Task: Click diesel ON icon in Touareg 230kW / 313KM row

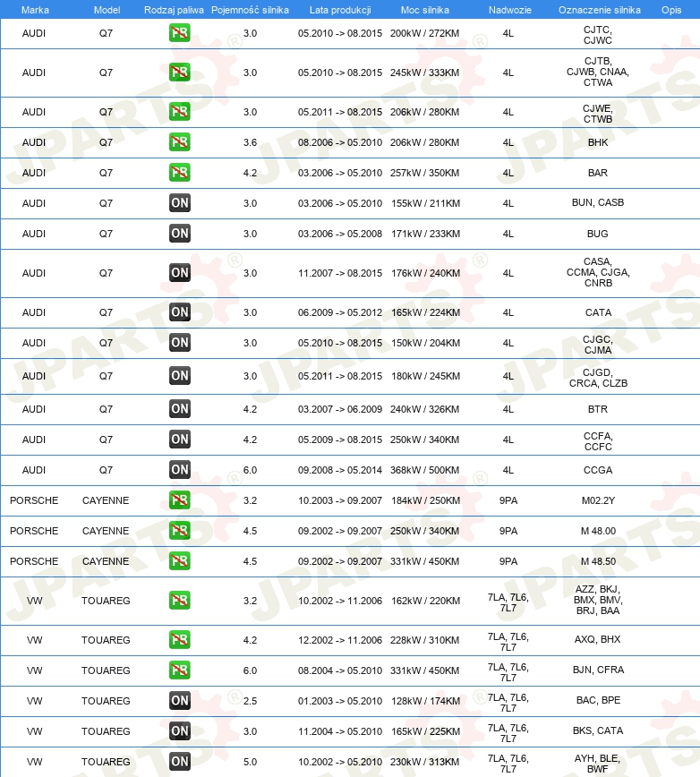Action: click(179, 762)
